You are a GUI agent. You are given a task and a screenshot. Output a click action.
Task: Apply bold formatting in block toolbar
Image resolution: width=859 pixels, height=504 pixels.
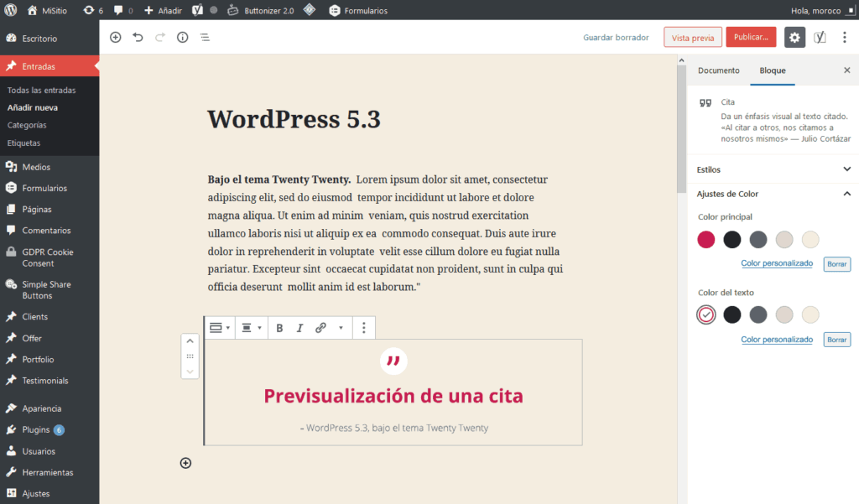pos(279,328)
